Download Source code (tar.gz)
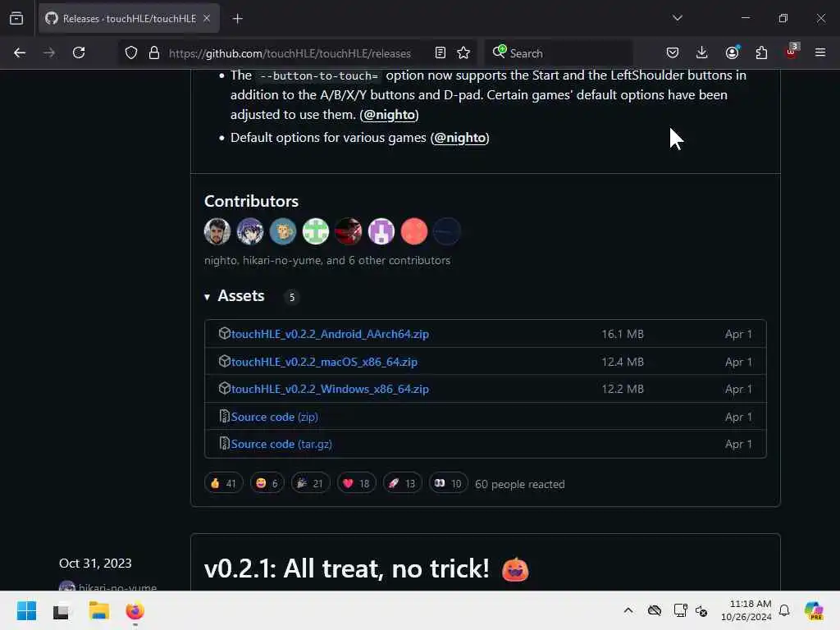 click(x=281, y=444)
